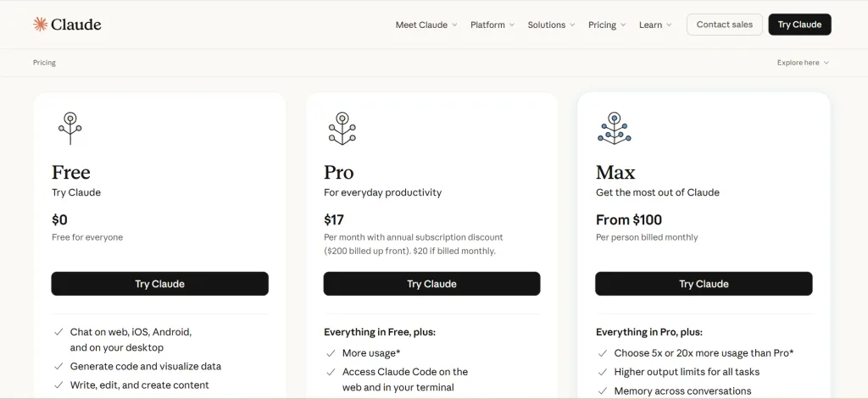Click checkmark next to 'Write, edit, and create content'
The height and width of the screenshot is (399, 868).
pyautogui.click(x=58, y=385)
